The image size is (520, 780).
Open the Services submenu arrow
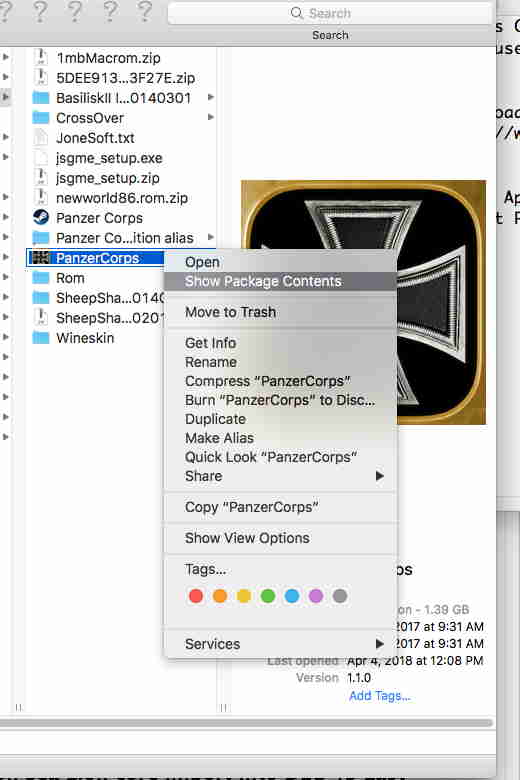(x=380, y=644)
